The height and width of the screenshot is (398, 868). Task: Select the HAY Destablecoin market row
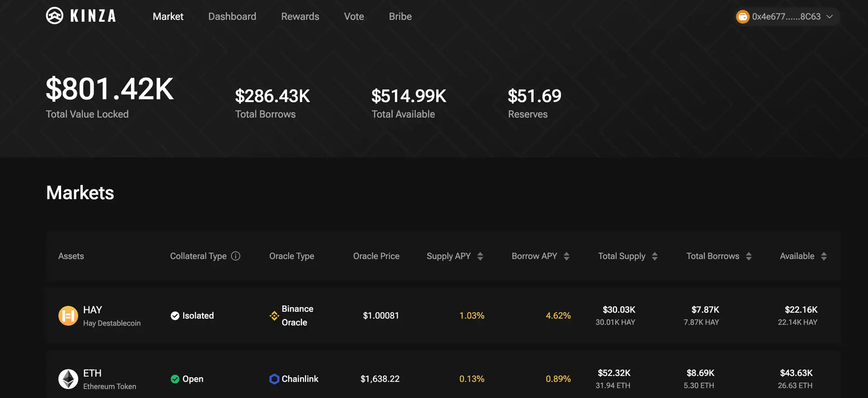[112, 316]
